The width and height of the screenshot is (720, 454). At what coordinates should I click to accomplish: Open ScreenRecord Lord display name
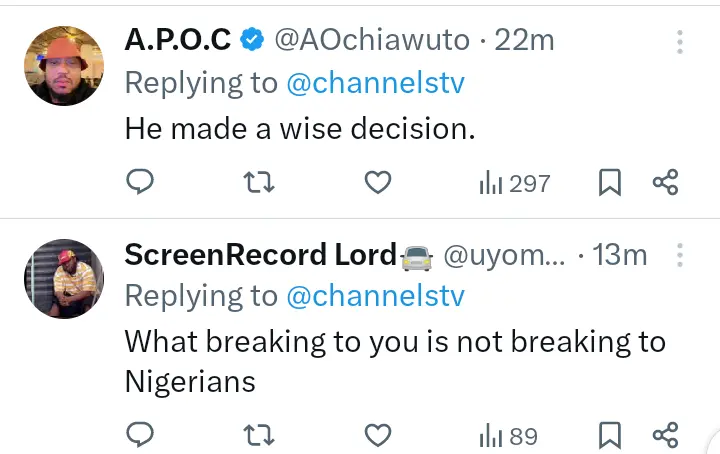(x=260, y=255)
